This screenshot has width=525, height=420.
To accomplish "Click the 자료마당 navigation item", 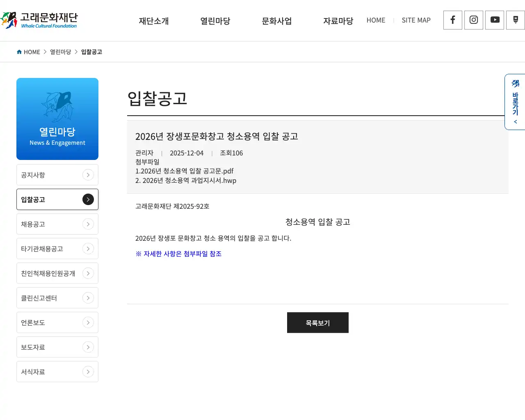I will 338,21.
